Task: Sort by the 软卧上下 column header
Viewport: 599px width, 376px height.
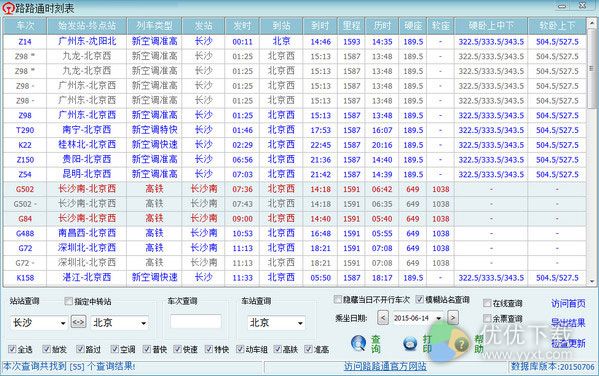Action: 557,26
